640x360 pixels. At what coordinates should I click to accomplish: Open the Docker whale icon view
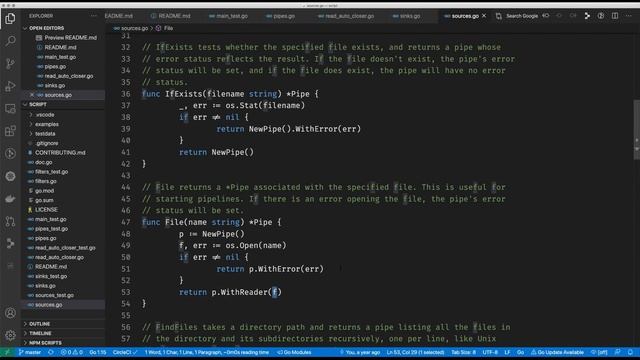(10, 199)
